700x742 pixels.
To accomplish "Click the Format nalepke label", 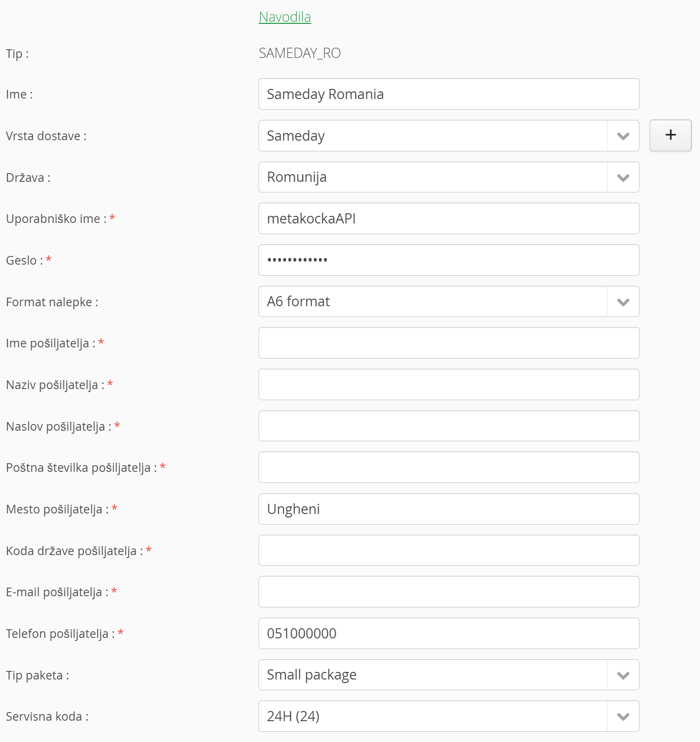I will (52, 302).
